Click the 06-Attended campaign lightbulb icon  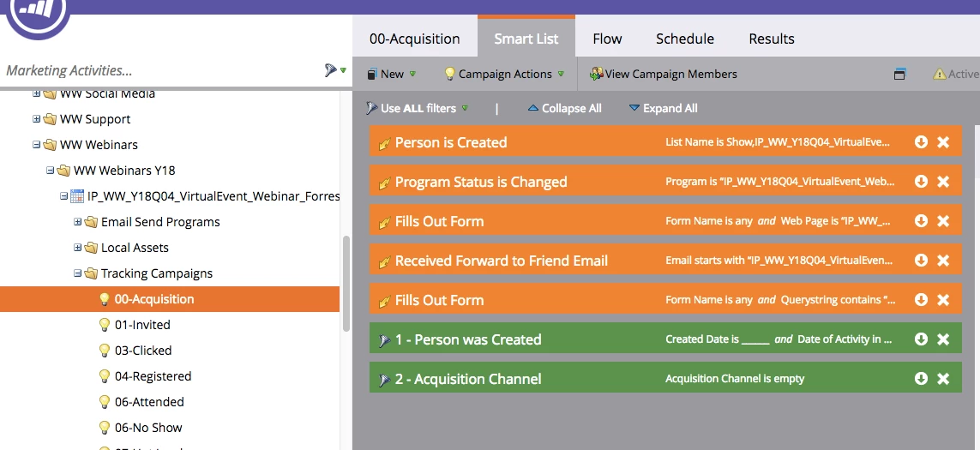click(105, 402)
